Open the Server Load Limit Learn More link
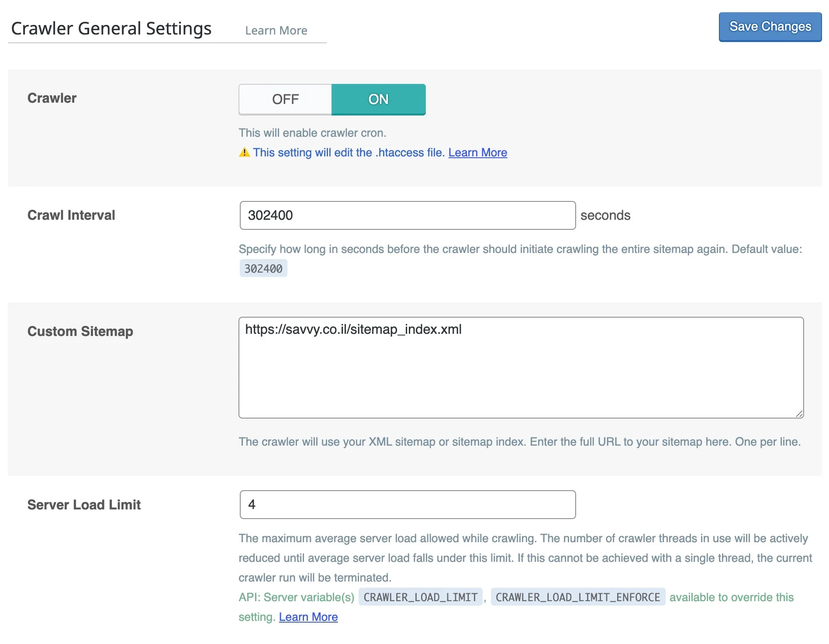This screenshot has width=829, height=644. point(308,617)
